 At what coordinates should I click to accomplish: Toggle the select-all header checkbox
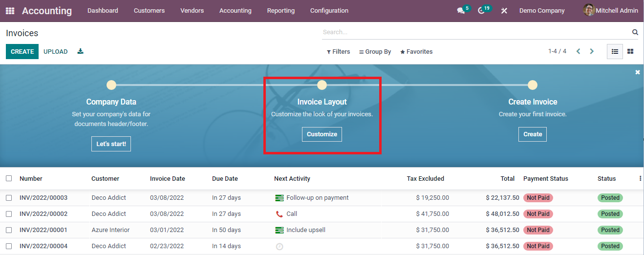pos(9,178)
